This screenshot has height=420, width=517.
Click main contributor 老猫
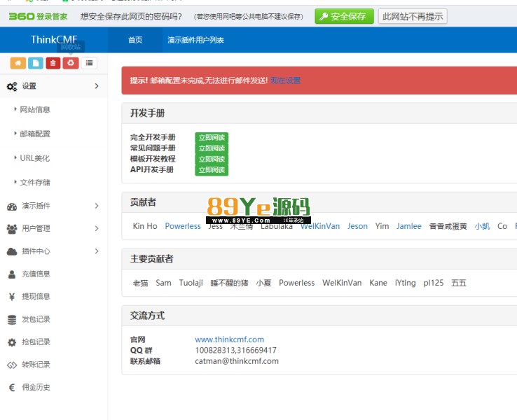click(141, 283)
